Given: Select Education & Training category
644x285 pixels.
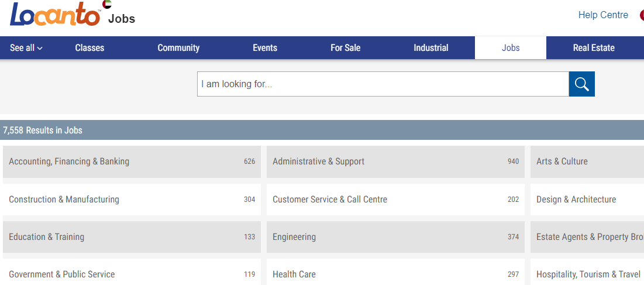Looking at the screenshot, I should [x=47, y=237].
